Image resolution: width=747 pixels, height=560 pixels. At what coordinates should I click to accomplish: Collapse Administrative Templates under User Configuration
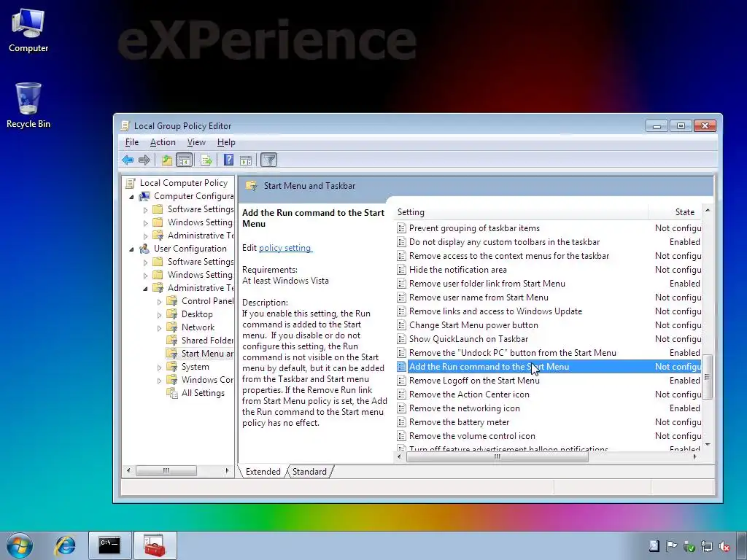(145, 289)
